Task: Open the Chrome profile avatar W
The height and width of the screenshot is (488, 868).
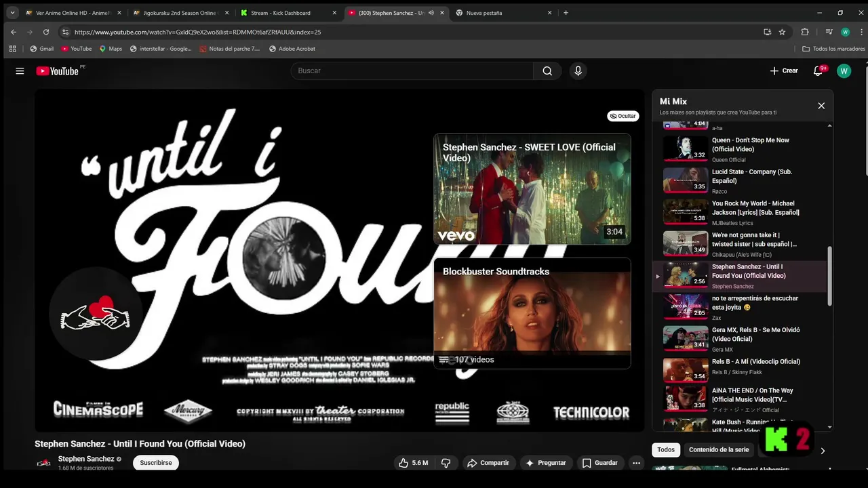Action: tap(845, 32)
